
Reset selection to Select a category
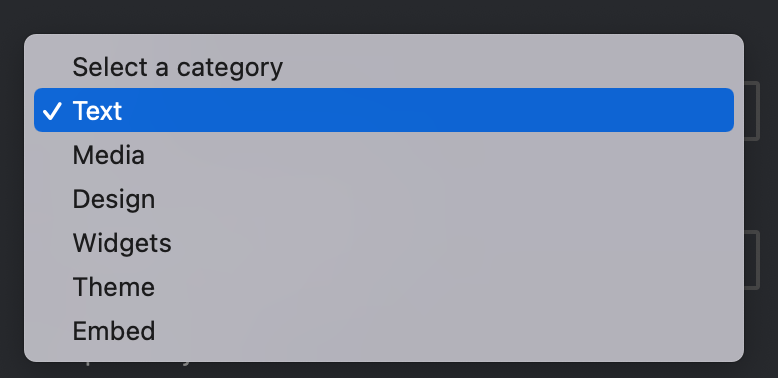[x=384, y=67]
